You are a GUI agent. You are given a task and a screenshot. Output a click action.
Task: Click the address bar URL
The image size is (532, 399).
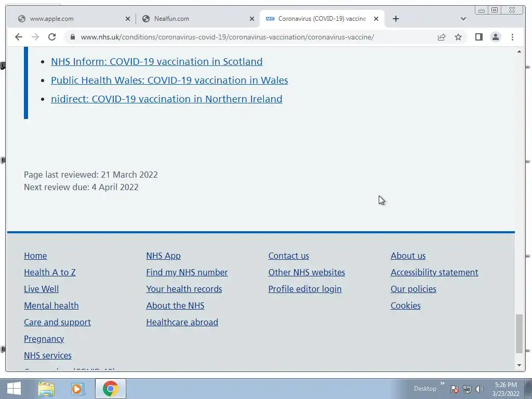pyautogui.click(x=228, y=37)
